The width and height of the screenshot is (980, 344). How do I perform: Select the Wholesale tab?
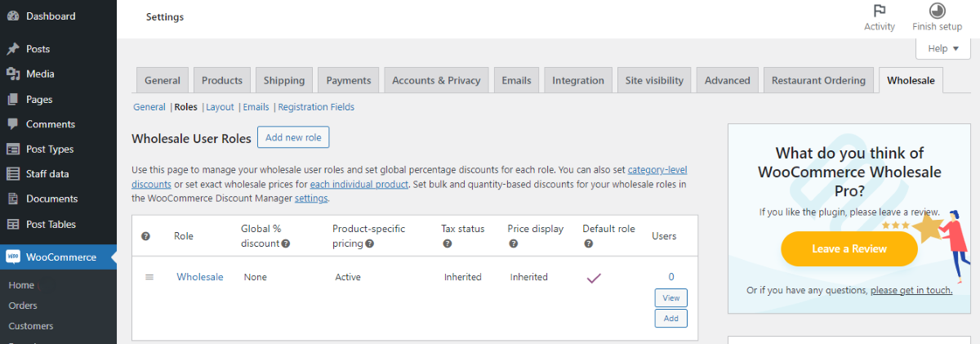coord(911,80)
